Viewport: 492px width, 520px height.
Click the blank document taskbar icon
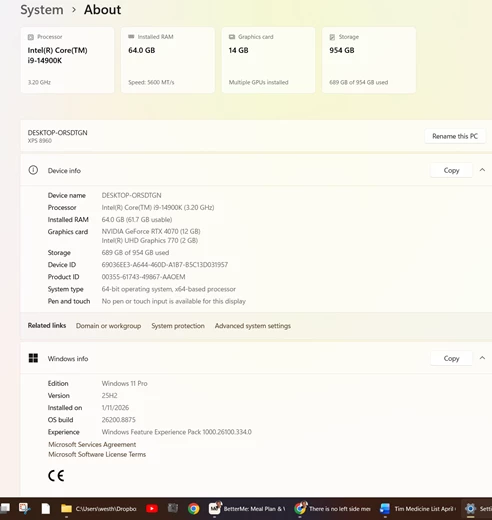(x=46, y=509)
